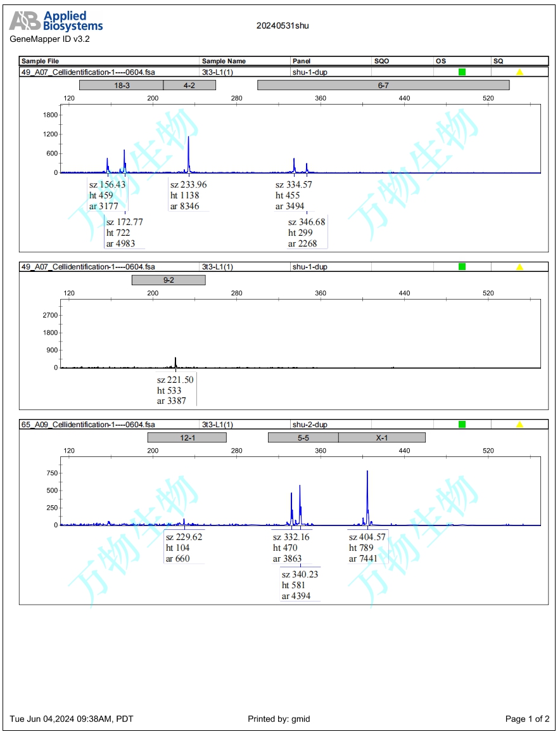Click the Panel column header
Image resolution: width=560 pixels, height=734 pixels.
tap(301, 61)
